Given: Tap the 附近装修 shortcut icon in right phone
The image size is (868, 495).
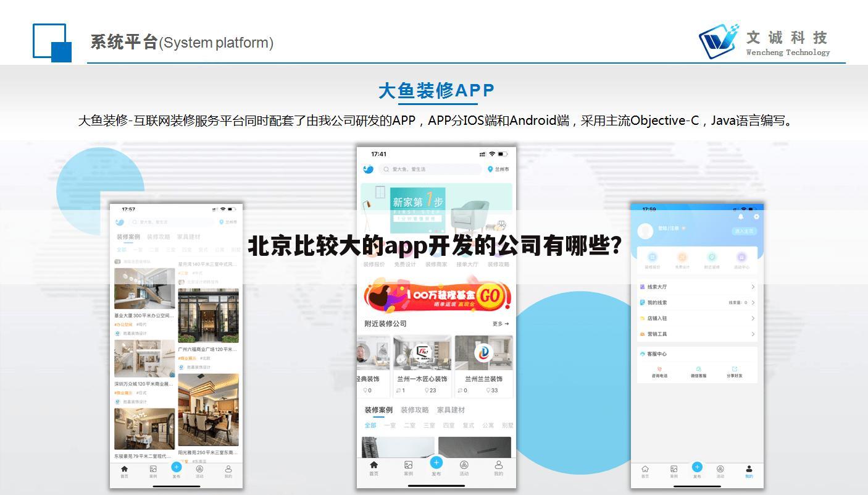Looking at the screenshot, I should pyautogui.click(x=712, y=257).
